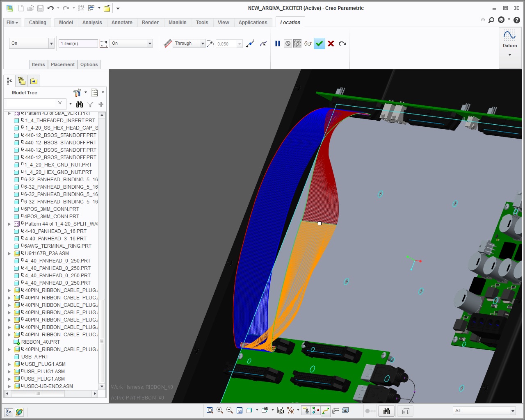Open the Manikin ribbon tab

[x=178, y=23]
